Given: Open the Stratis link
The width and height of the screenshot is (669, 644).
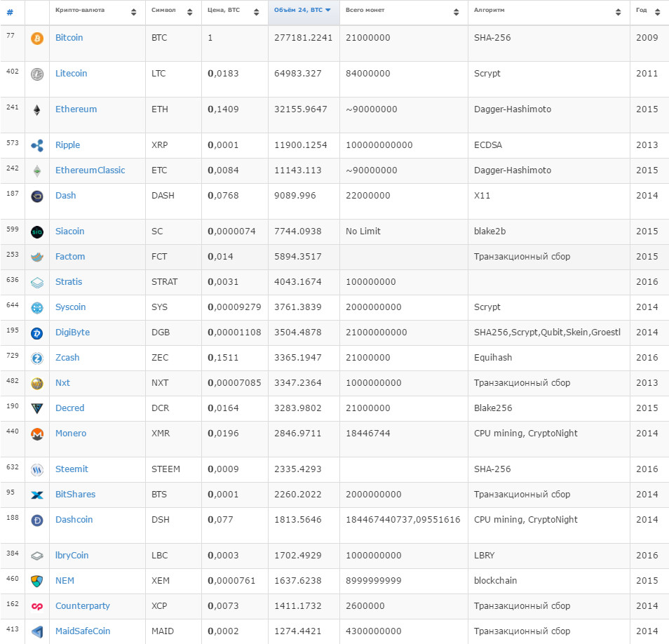Looking at the screenshot, I should point(69,282).
